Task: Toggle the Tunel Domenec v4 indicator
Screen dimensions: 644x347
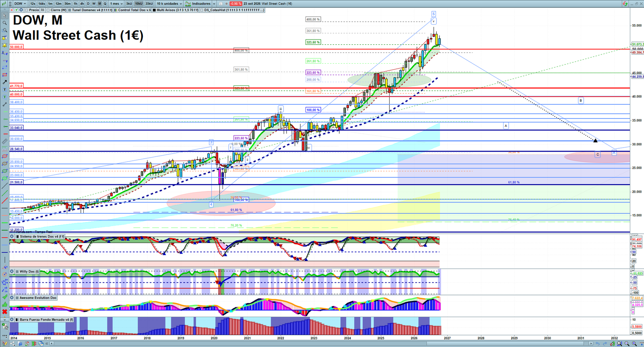Action: (70, 10)
